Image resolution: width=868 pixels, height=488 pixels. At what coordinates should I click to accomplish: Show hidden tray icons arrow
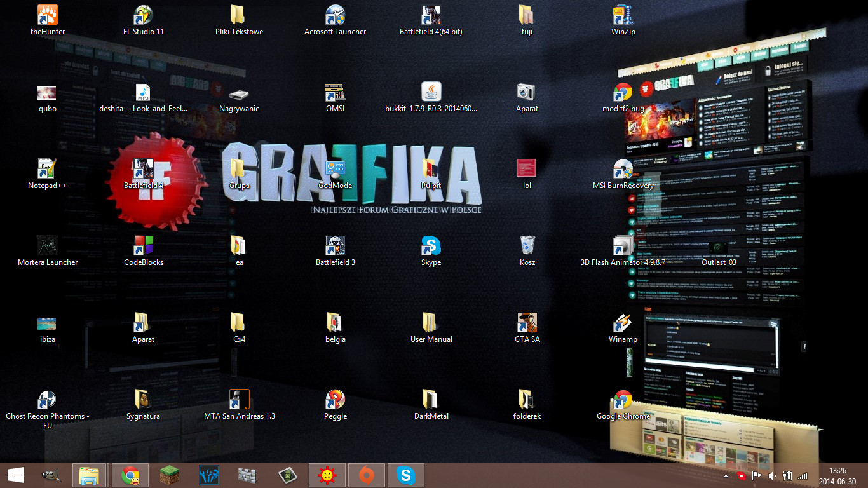(726, 475)
